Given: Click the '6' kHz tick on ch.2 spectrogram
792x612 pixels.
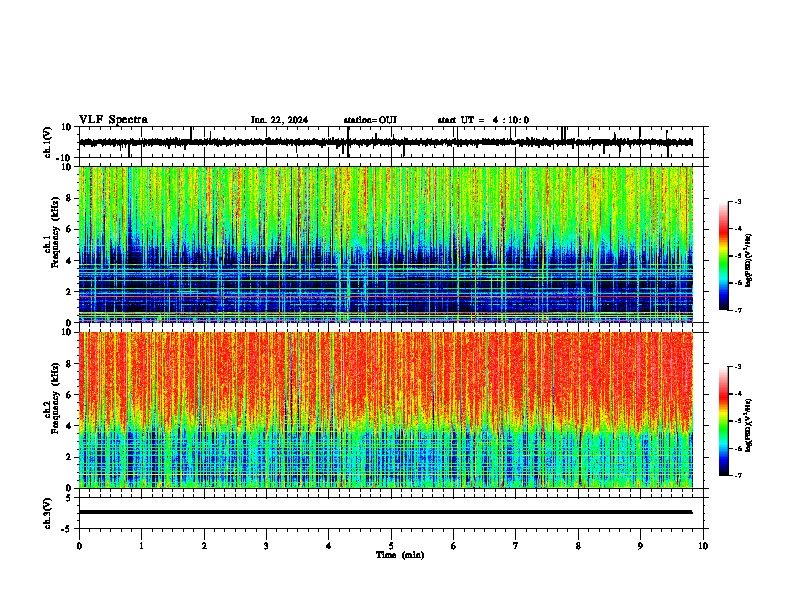Looking at the screenshot, I should 70,395.
